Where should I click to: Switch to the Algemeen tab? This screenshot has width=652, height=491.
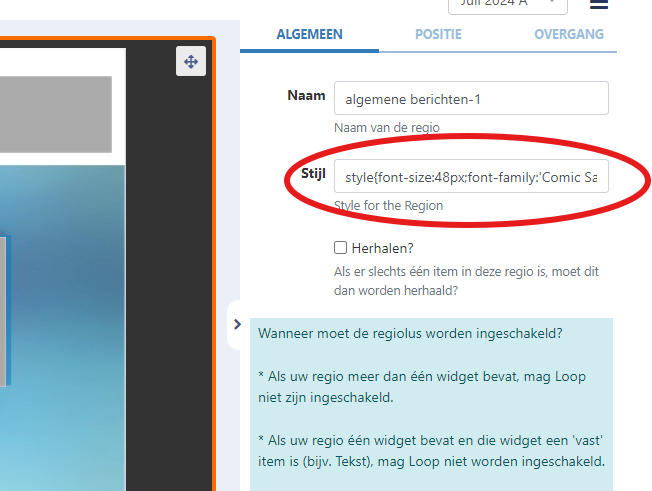[308, 34]
